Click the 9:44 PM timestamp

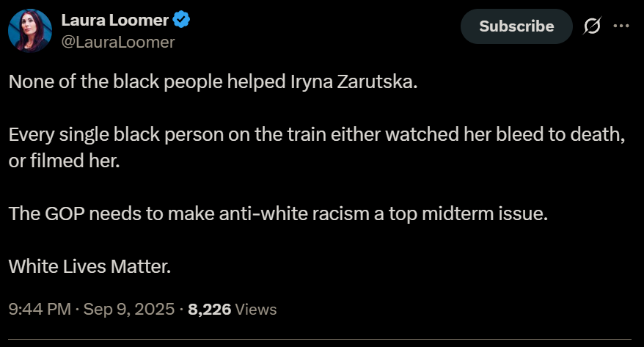pyautogui.click(x=39, y=310)
